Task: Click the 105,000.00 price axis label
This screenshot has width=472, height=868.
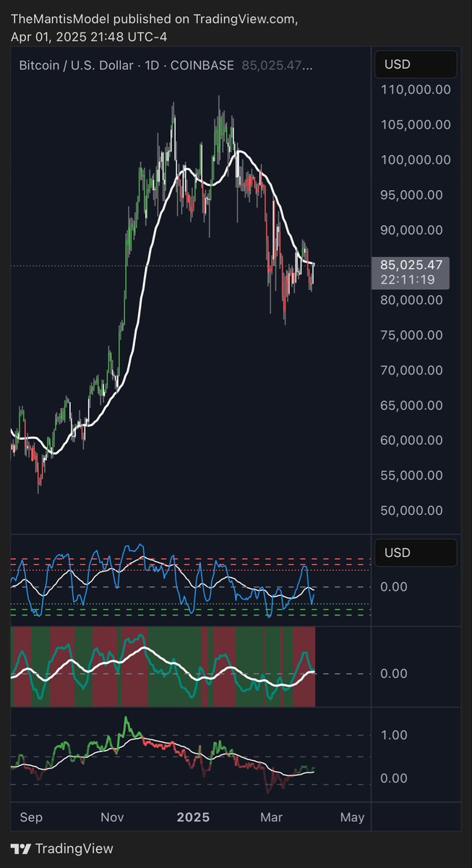Action: tap(416, 124)
